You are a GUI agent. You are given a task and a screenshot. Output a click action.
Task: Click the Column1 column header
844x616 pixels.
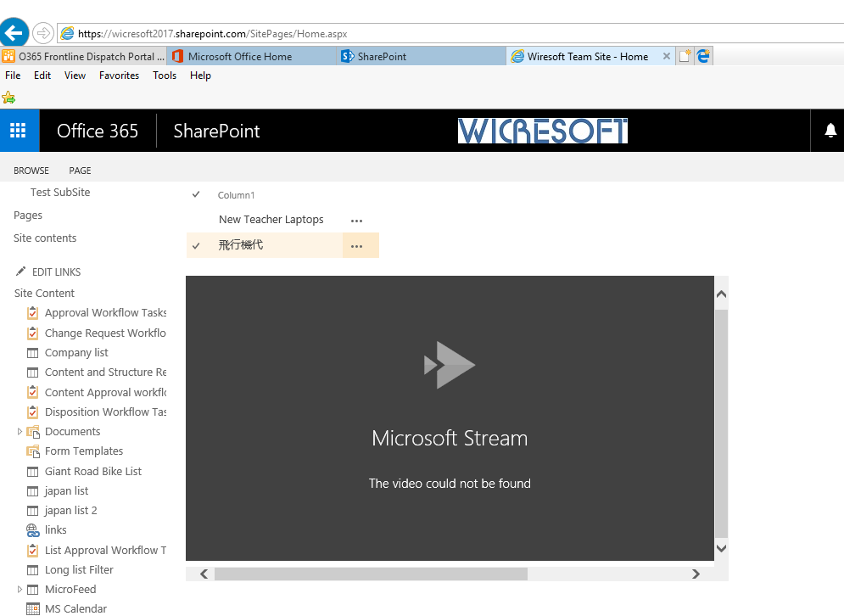coord(236,195)
